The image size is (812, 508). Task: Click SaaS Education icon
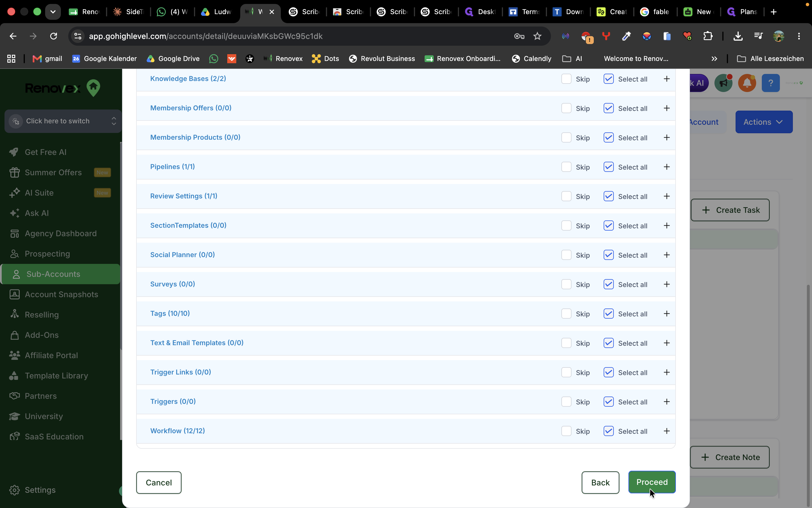14,436
